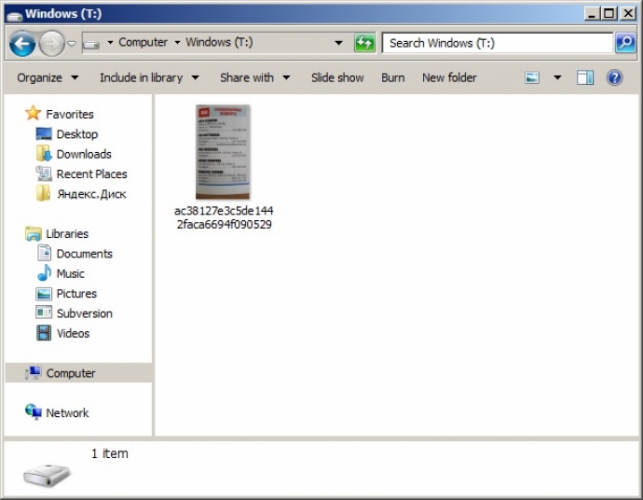Image resolution: width=643 pixels, height=500 pixels.
Task: Select Computer in the address bar
Action: tap(143, 42)
